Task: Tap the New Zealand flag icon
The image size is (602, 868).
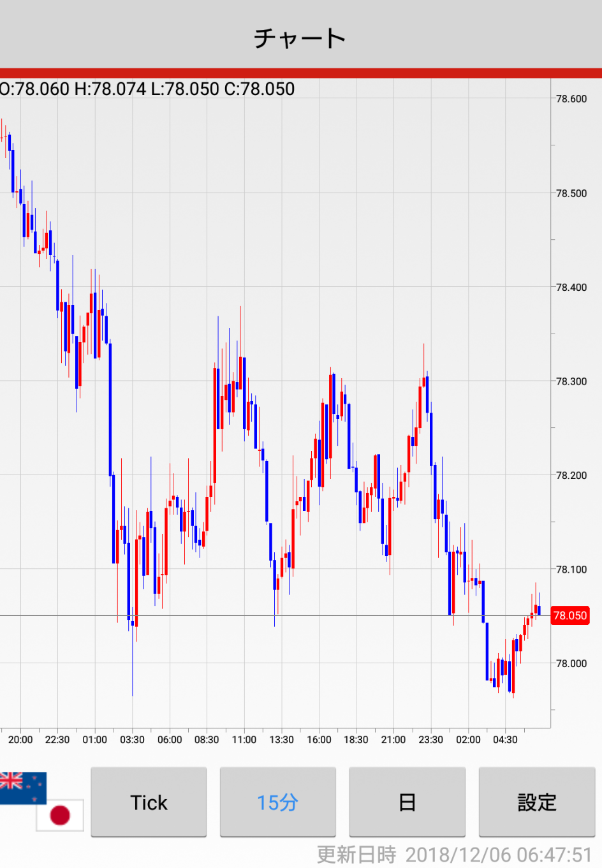Action: pos(21,787)
